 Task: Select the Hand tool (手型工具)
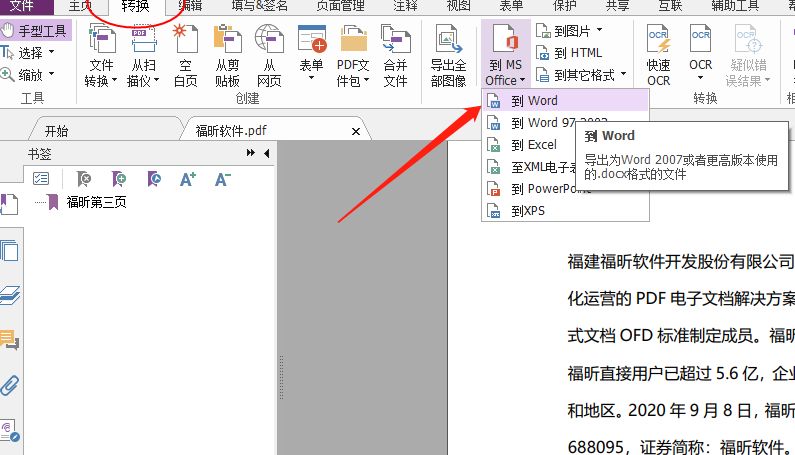tap(34, 31)
